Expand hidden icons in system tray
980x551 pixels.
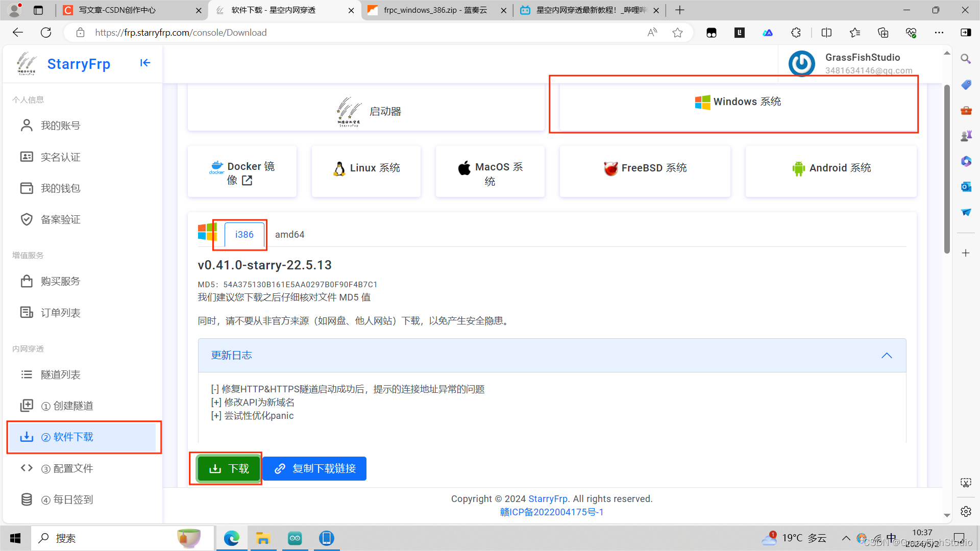846,538
